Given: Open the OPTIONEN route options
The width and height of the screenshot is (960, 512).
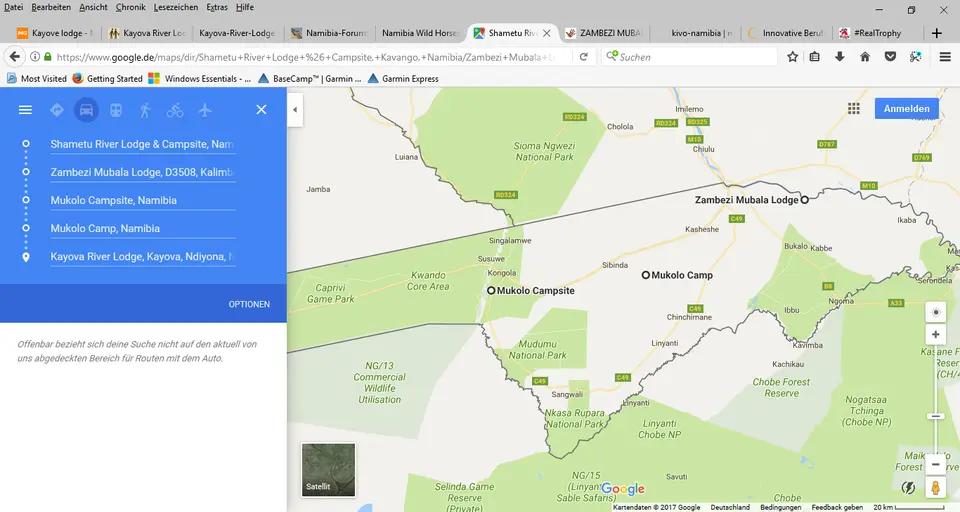Looking at the screenshot, I should coord(249,304).
